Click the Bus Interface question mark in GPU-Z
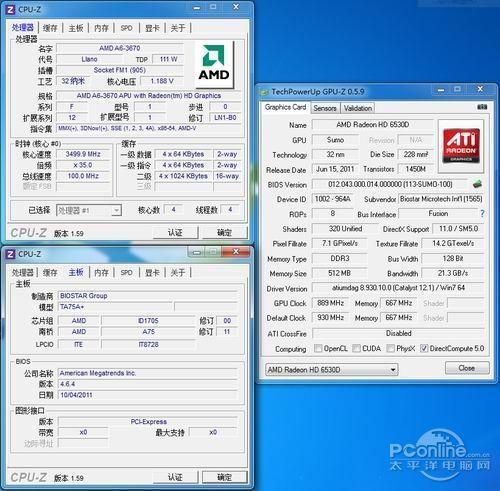This screenshot has width=500, height=491. [x=482, y=214]
